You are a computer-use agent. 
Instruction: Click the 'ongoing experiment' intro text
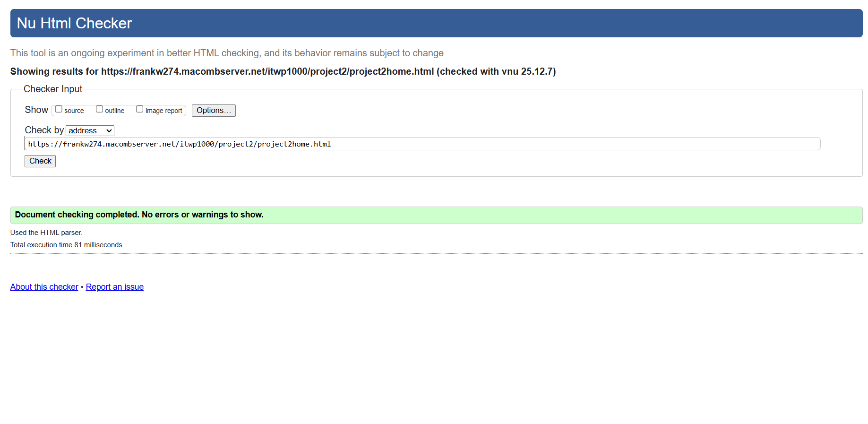[227, 53]
